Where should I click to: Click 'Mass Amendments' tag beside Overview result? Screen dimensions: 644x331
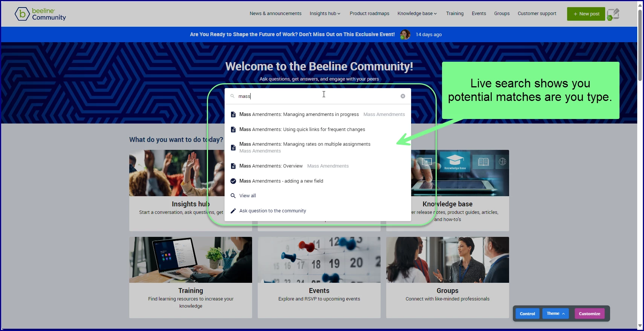(328, 166)
